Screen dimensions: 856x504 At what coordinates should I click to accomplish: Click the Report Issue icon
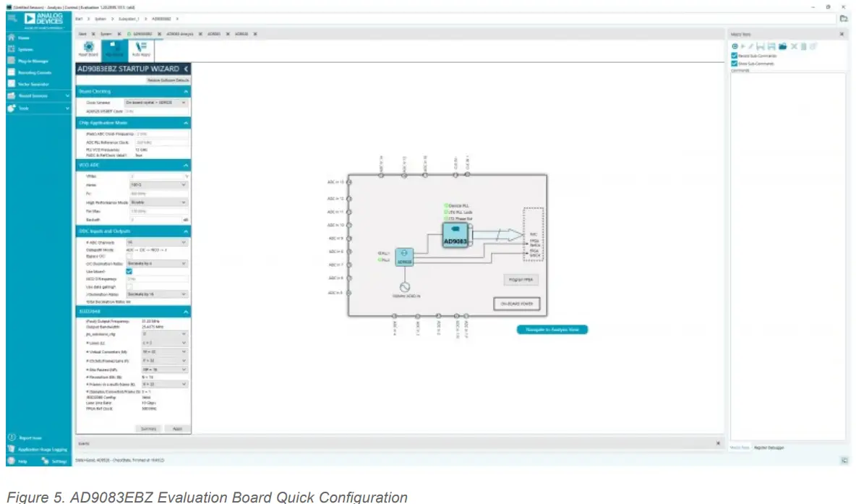pos(12,437)
